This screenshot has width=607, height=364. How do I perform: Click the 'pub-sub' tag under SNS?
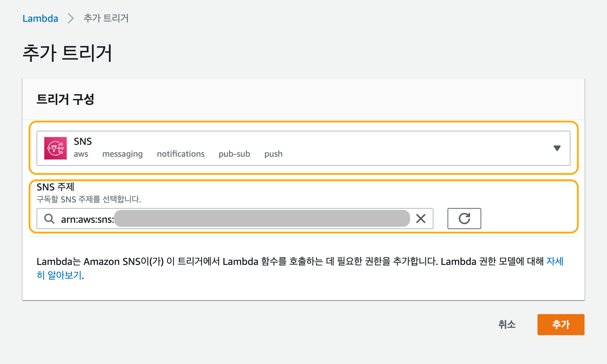234,154
